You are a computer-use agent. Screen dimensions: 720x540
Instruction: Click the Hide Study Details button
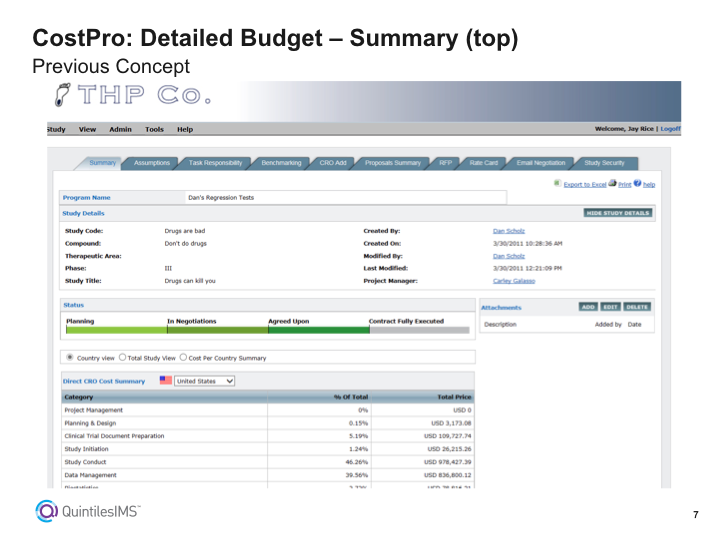[618, 213]
